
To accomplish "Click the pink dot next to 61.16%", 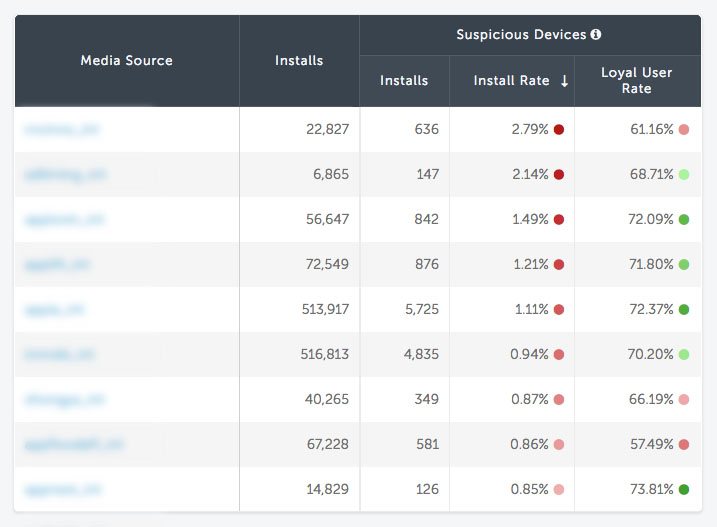I will (684, 129).
